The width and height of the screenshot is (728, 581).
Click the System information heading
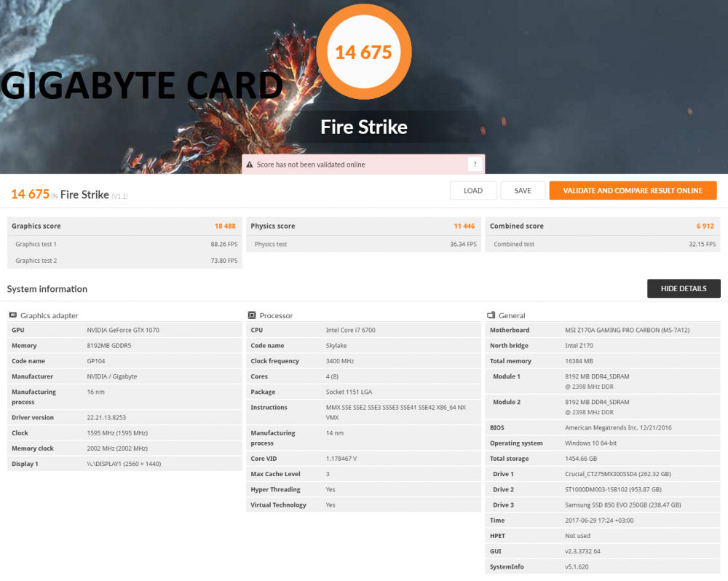[47, 289]
